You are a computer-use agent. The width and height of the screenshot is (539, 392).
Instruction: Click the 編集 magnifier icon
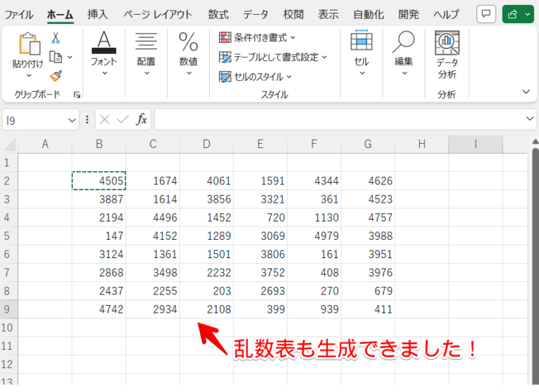point(404,42)
